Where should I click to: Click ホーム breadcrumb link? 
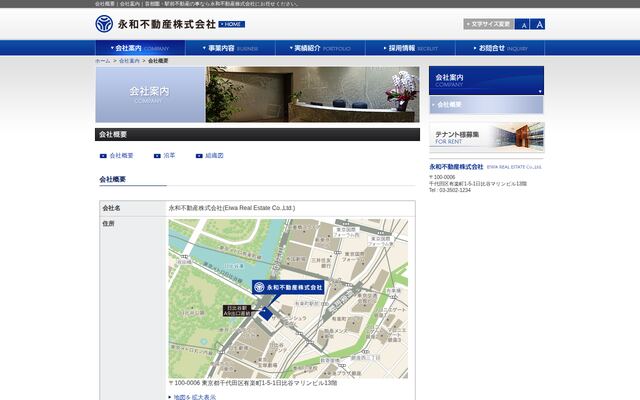(x=102, y=61)
